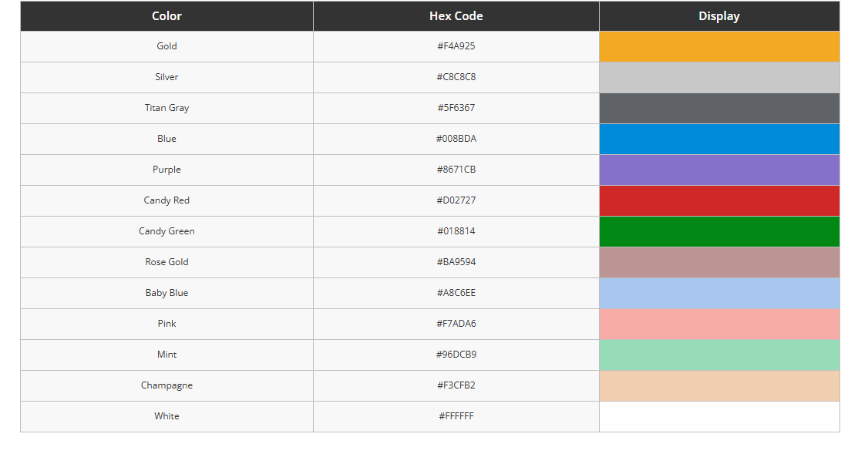
Task: Click the Color column header
Action: pyautogui.click(x=167, y=16)
